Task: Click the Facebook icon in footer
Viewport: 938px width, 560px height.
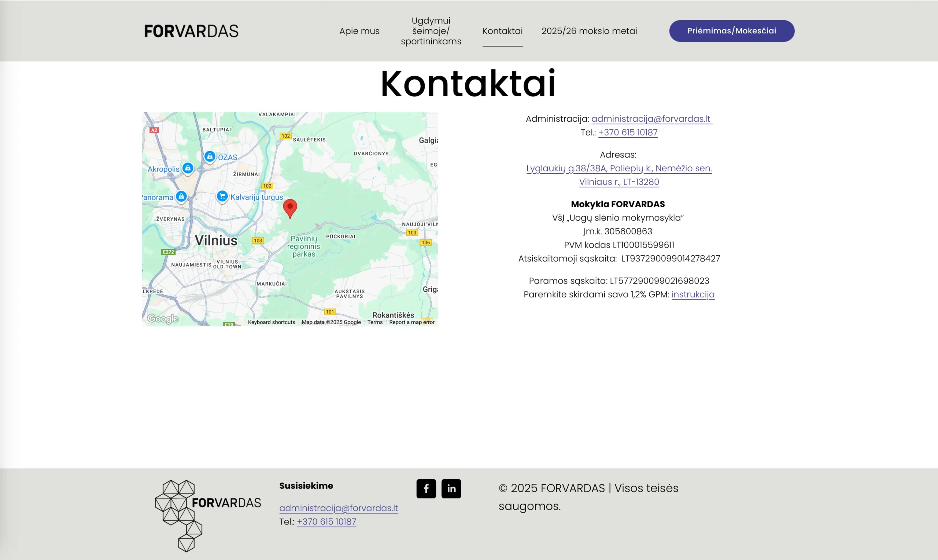Action: (x=426, y=489)
